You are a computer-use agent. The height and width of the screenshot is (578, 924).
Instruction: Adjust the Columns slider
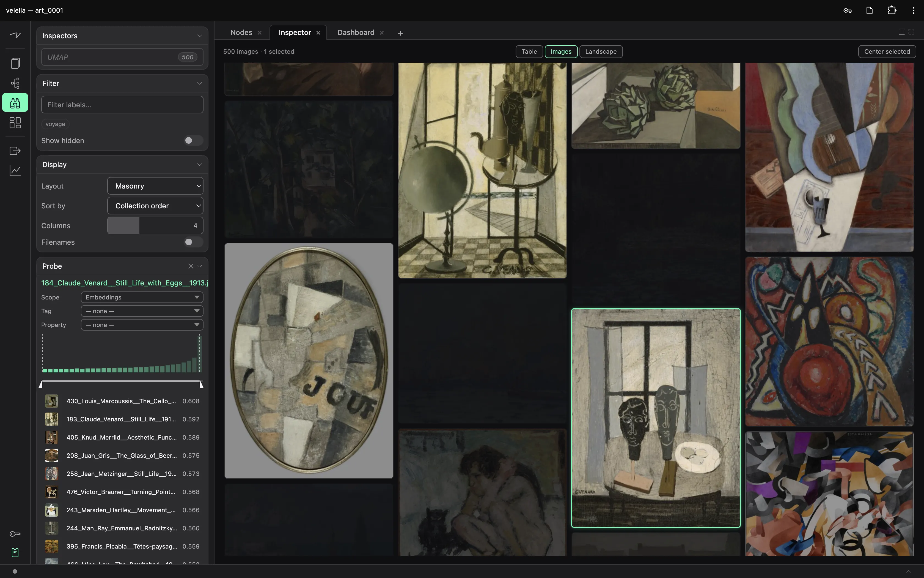click(155, 225)
